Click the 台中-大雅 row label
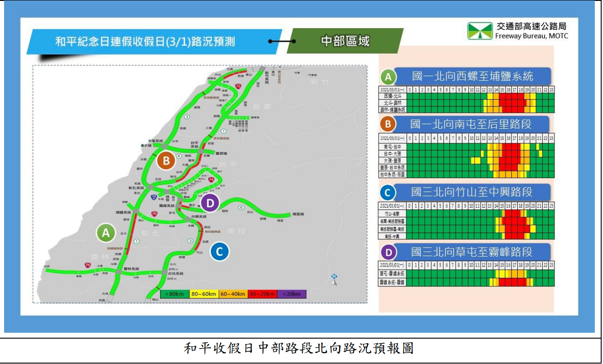603x364 pixels. tap(393, 154)
